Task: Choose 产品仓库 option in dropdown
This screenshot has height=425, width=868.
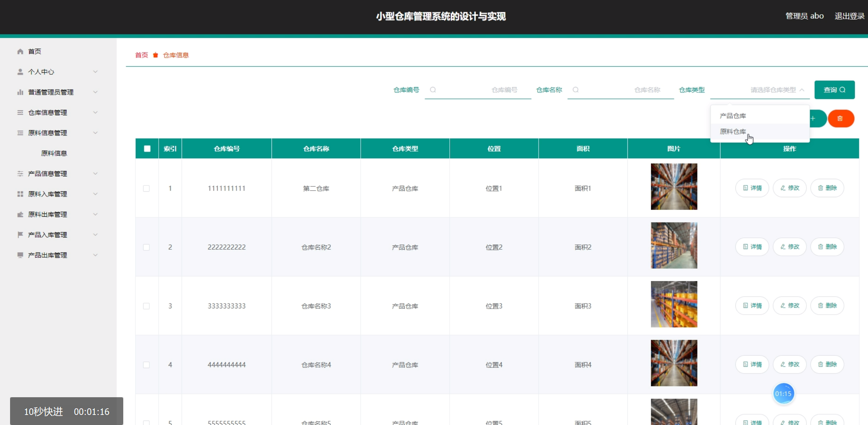Action: pyautogui.click(x=733, y=116)
